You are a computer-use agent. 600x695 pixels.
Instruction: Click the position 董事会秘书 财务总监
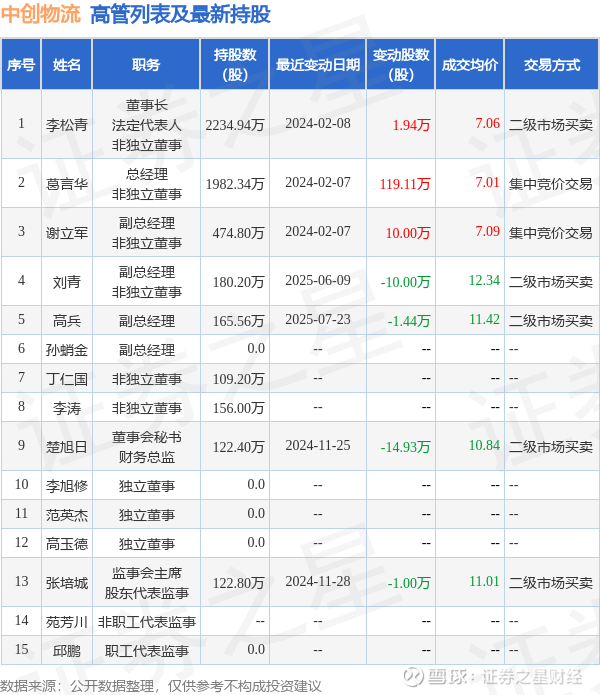(x=146, y=447)
